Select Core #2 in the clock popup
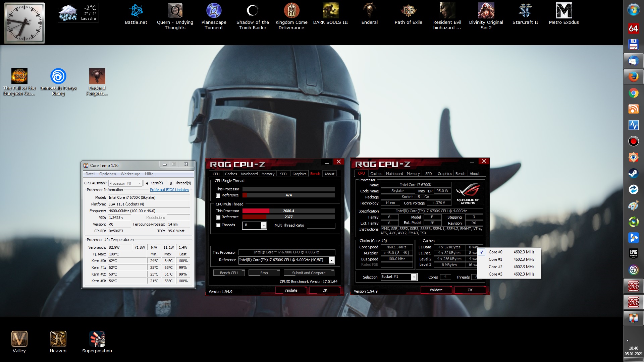 (x=495, y=267)
